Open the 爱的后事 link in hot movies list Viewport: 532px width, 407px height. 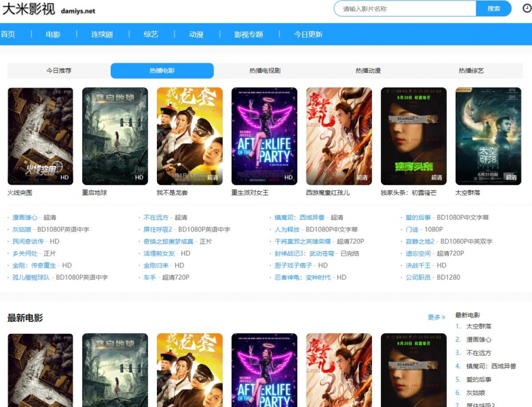pyautogui.click(x=418, y=218)
